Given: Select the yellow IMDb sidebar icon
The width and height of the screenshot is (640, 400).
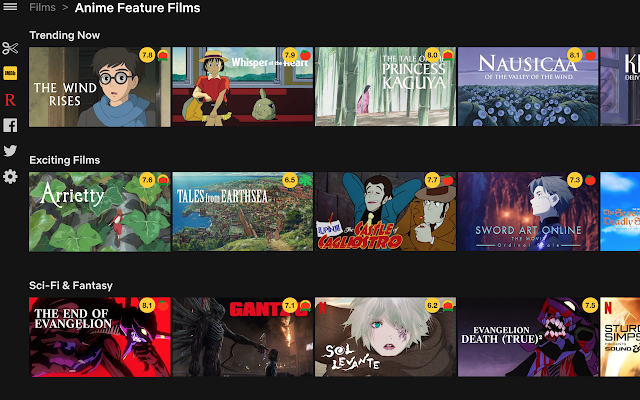Looking at the screenshot, I should (x=10, y=73).
